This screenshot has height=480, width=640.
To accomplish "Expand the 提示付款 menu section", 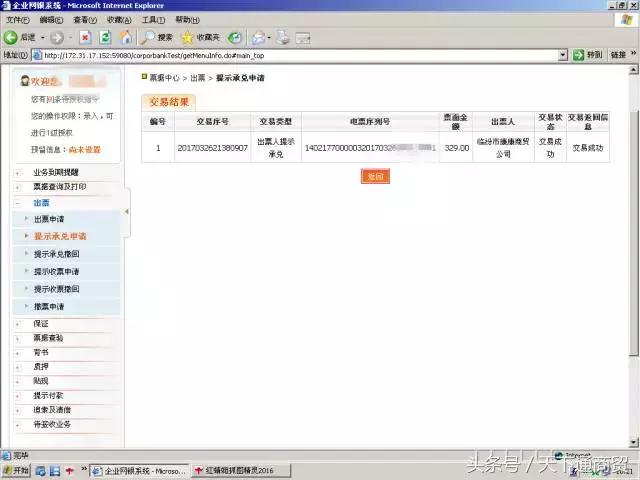I will (x=48, y=396).
